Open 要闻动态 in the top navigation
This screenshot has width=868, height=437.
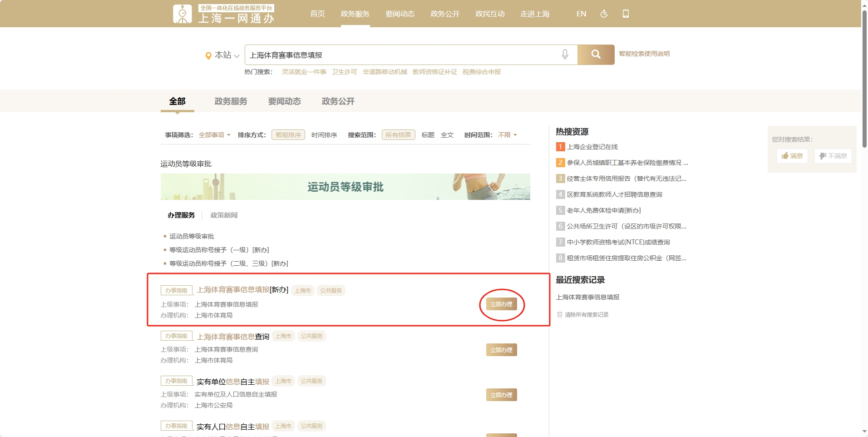click(x=400, y=14)
